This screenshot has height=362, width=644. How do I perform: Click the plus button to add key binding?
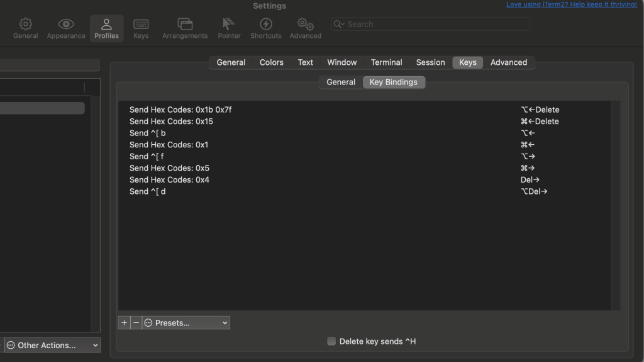pyautogui.click(x=124, y=323)
